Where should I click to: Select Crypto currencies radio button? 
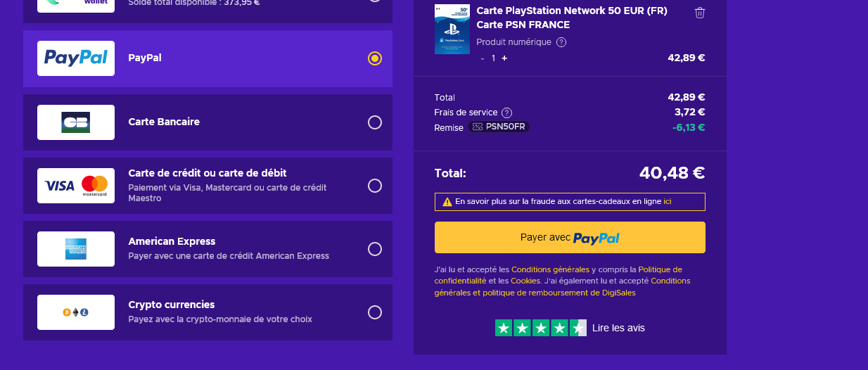tap(375, 312)
